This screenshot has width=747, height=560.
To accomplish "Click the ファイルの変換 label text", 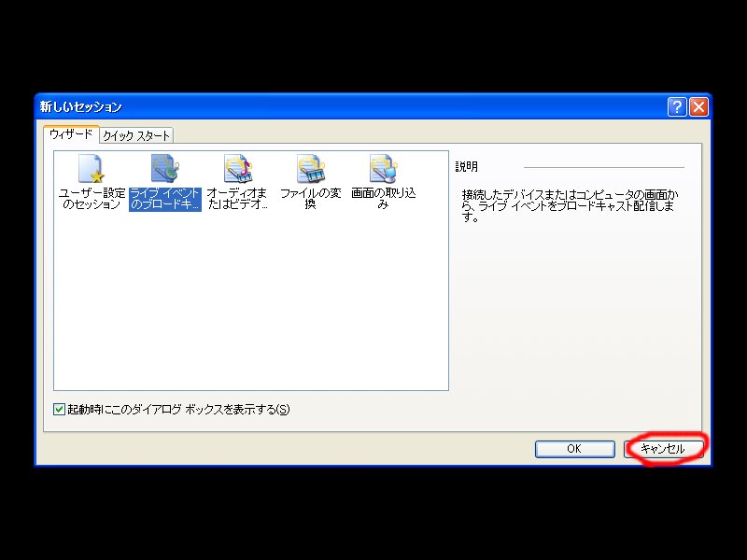I will [311, 199].
